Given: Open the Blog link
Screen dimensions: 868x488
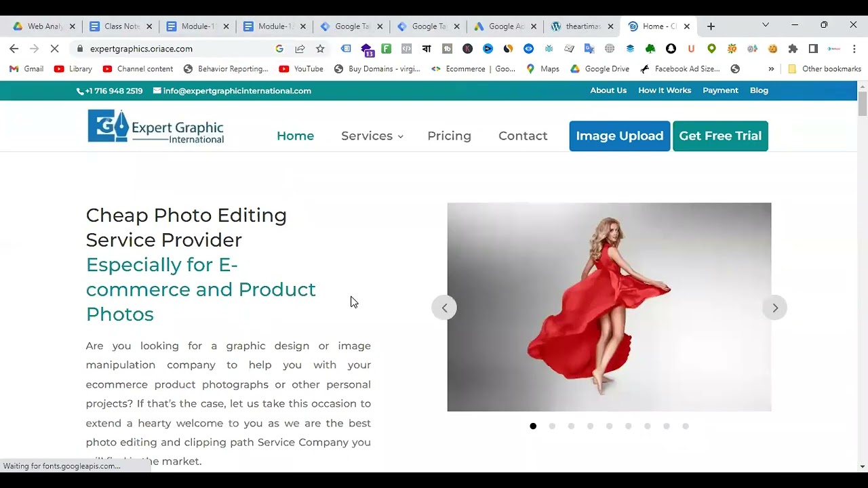Looking at the screenshot, I should [759, 90].
